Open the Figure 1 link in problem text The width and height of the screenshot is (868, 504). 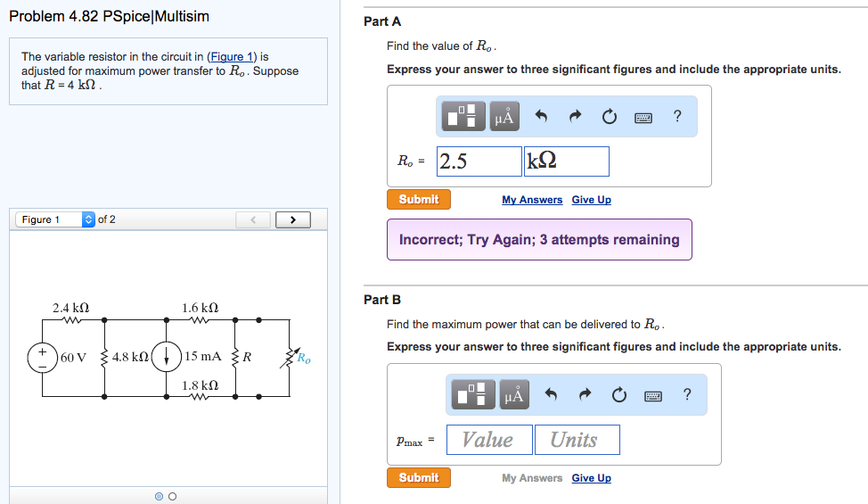point(232,56)
